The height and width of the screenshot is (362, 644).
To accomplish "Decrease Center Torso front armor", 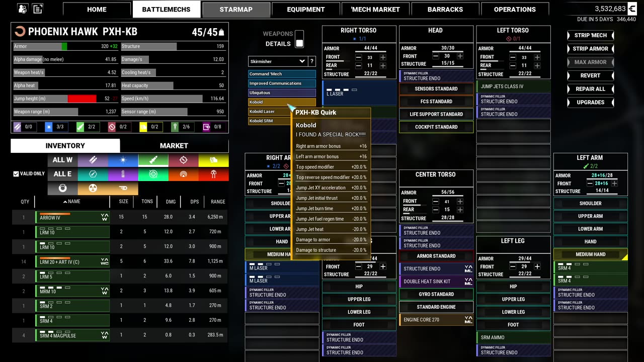I will 435,202.
